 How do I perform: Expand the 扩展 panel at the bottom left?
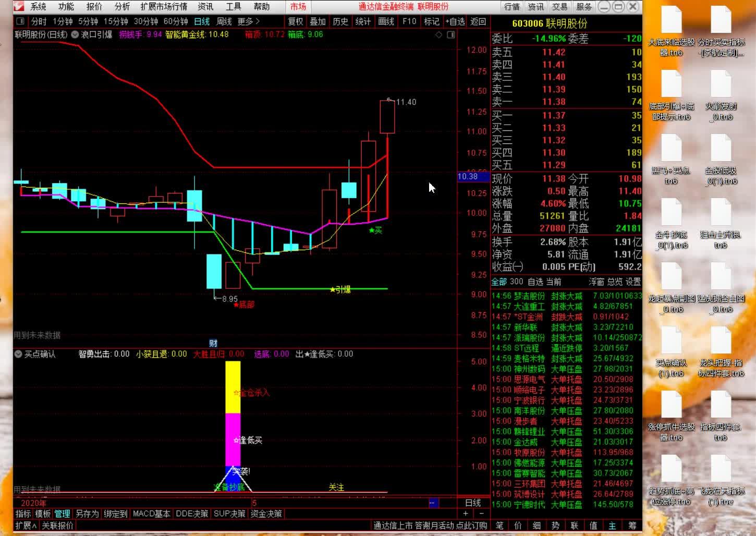coord(26,526)
